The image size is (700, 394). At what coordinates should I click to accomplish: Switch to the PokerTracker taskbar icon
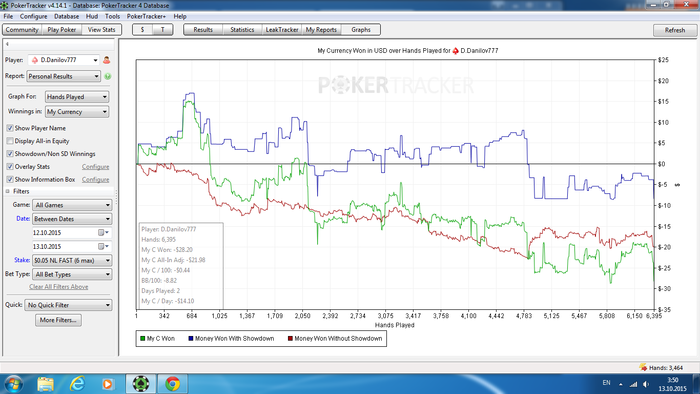point(141,384)
